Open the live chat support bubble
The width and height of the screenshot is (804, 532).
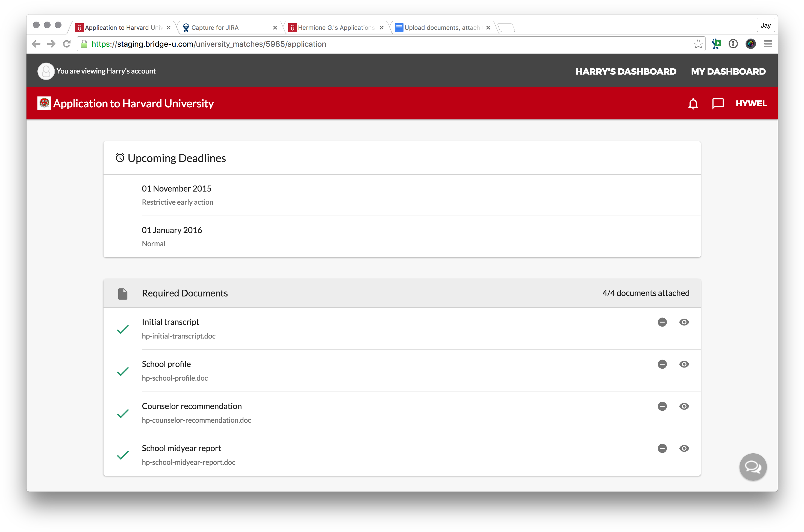[753, 467]
